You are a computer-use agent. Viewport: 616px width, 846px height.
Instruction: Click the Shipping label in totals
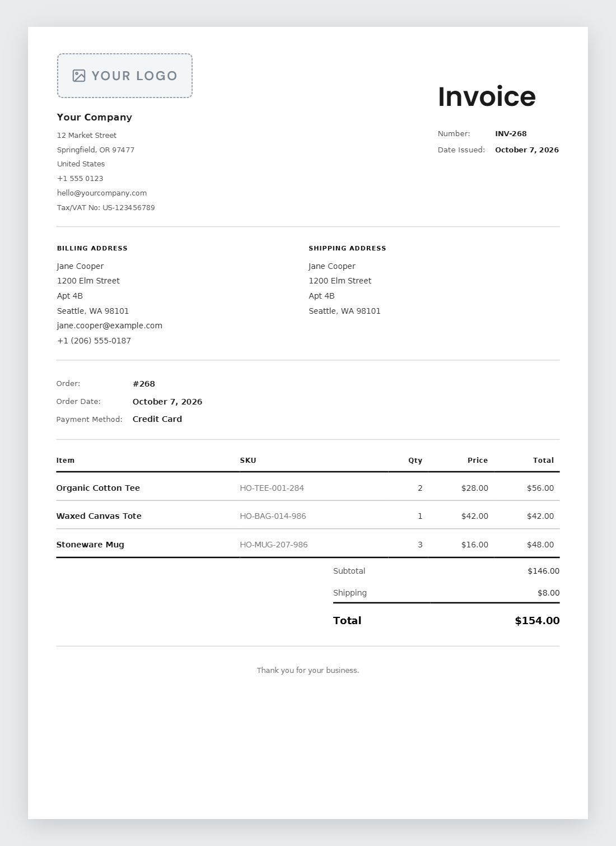[350, 593]
